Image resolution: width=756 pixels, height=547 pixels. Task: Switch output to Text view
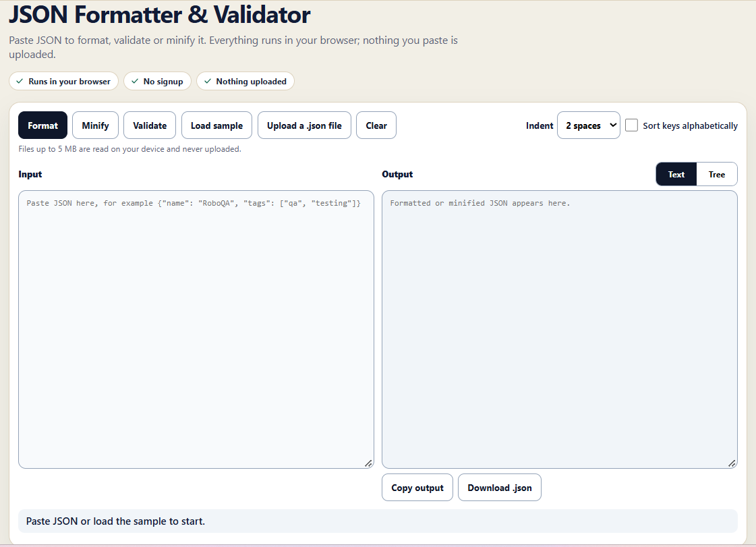pyautogui.click(x=676, y=175)
